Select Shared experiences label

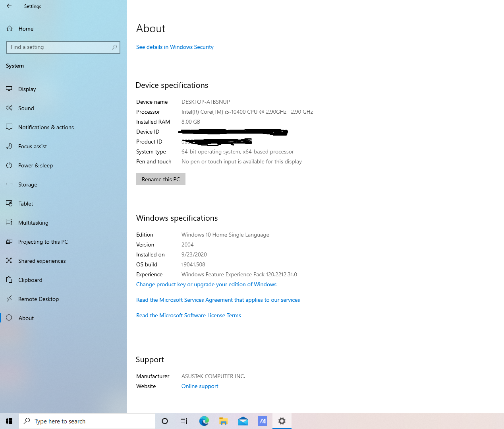(42, 261)
